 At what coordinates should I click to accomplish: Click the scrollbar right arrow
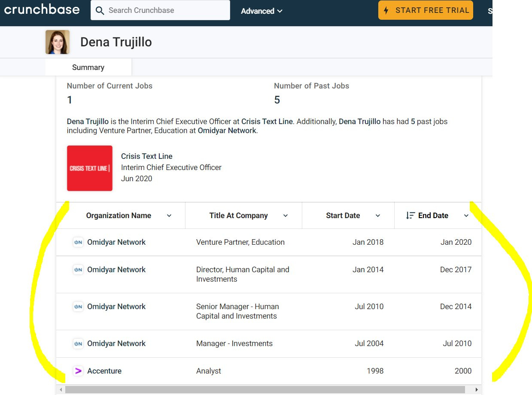pos(476,389)
